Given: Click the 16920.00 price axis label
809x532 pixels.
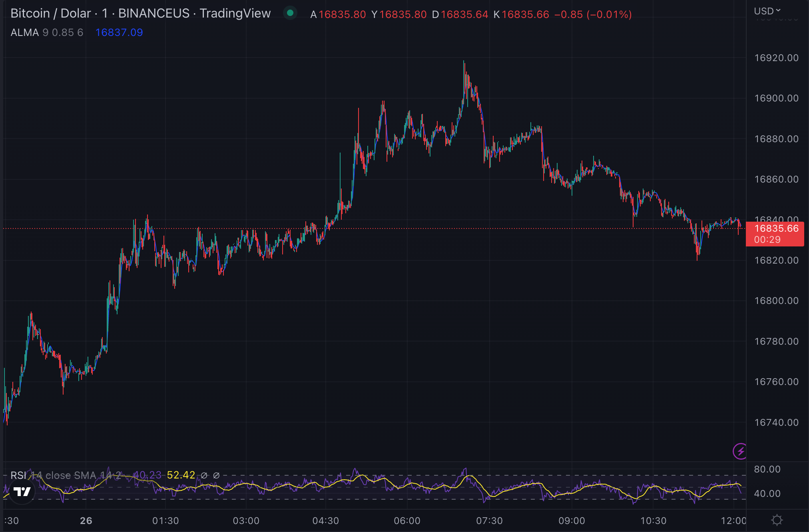Looking at the screenshot, I should click(x=776, y=58).
